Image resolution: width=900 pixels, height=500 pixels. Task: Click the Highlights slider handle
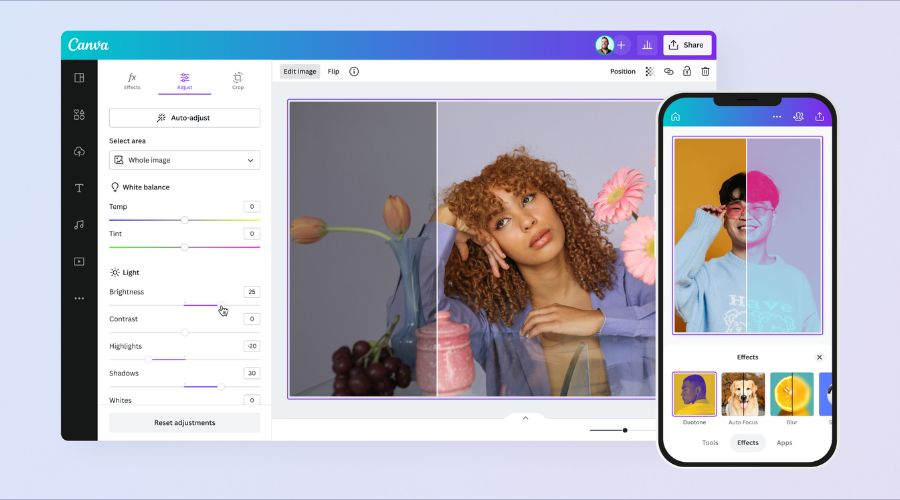point(149,359)
